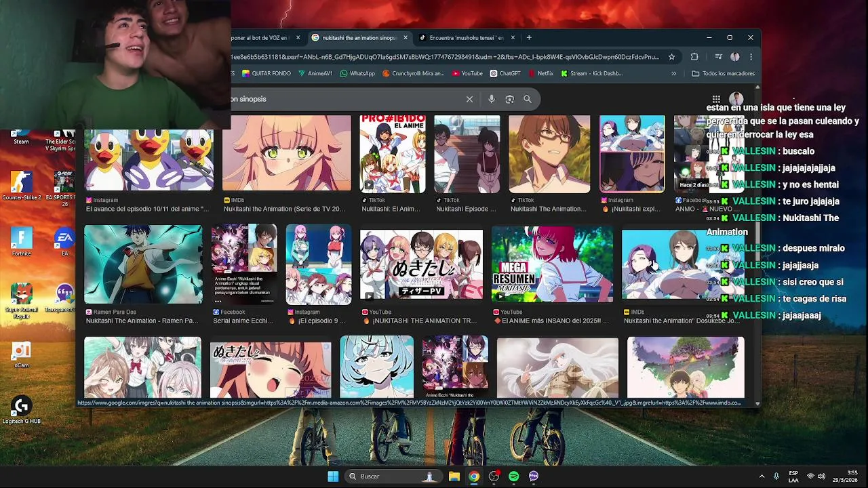The height and width of the screenshot is (488, 868).
Task: Open Stream - Kick Dashboard bookmark
Action: coord(591,73)
